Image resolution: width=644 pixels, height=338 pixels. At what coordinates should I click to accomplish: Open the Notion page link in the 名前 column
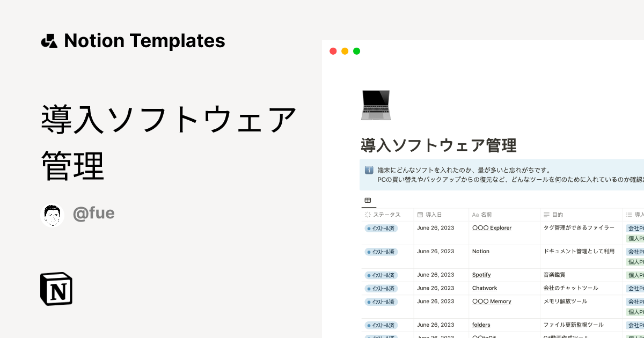click(x=480, y=251)
